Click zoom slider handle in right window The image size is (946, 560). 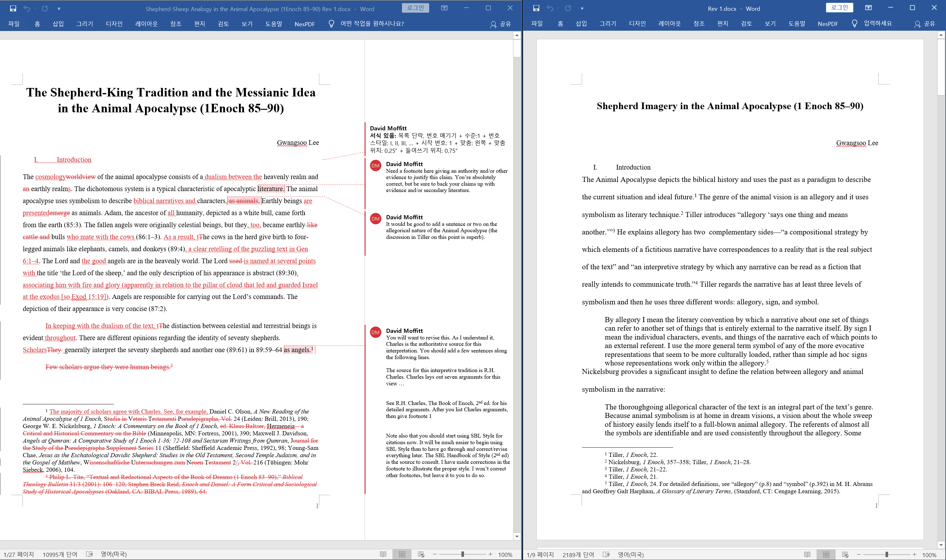point(887,554)
